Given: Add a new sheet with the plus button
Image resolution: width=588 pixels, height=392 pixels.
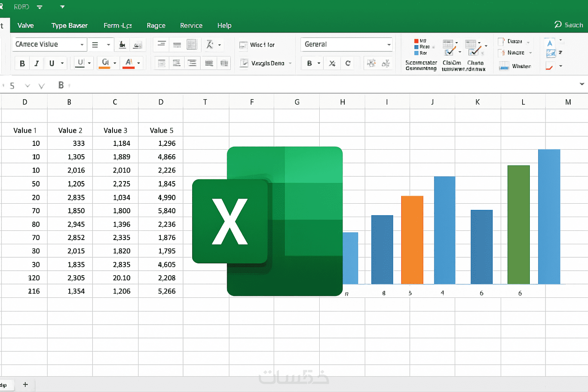Looking at the screenshot, I should 25,384.
